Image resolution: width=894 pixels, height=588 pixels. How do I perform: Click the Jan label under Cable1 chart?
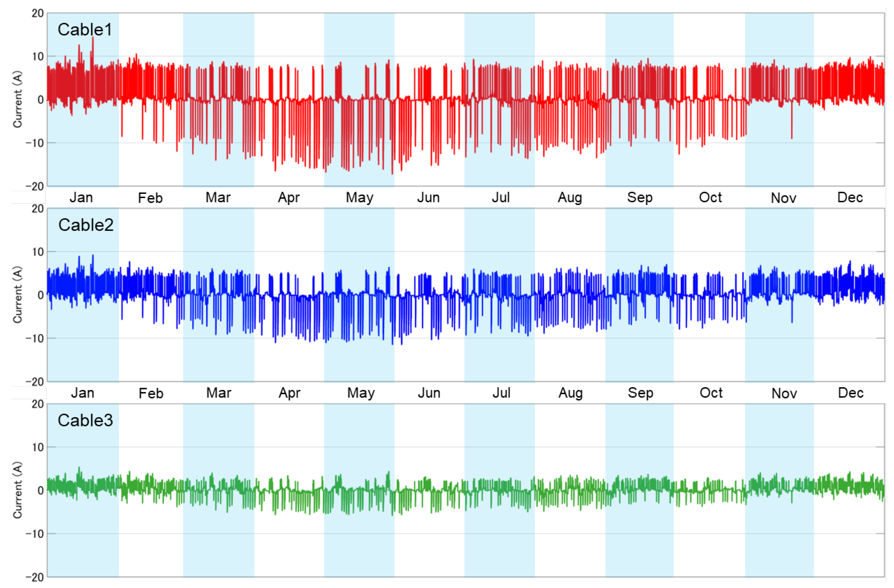point(81,198)
